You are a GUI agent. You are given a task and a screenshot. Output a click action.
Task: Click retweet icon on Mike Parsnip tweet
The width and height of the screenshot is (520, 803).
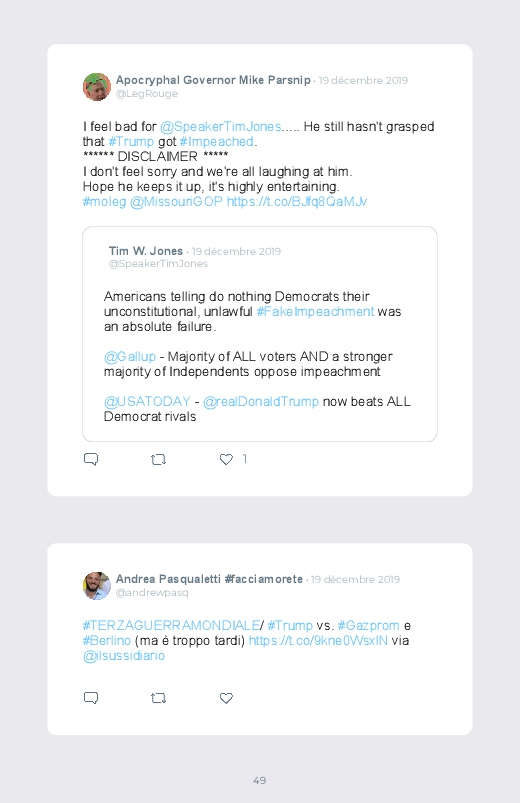[158, 459]
